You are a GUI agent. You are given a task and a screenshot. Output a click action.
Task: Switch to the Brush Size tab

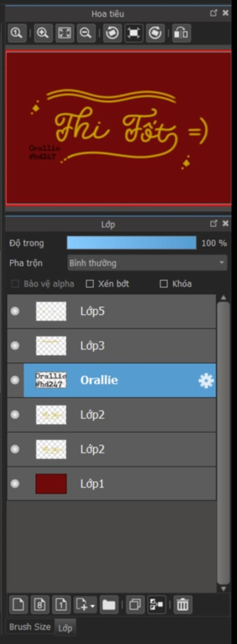click(x=30, y=627)
